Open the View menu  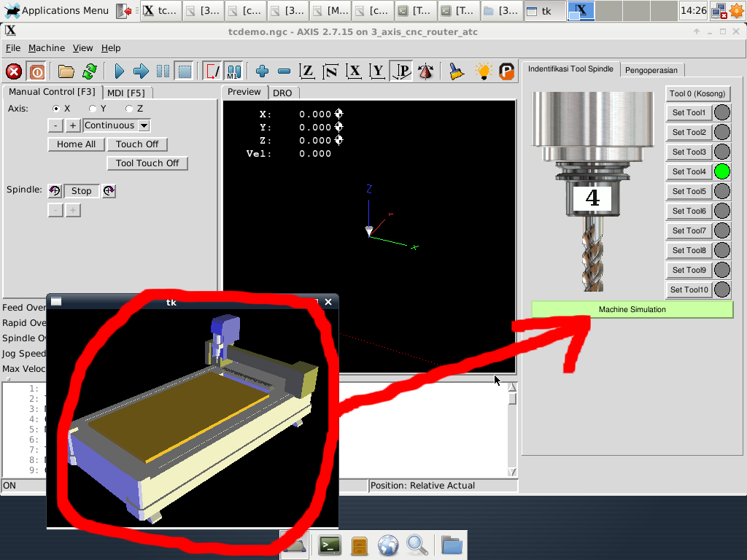82,48
